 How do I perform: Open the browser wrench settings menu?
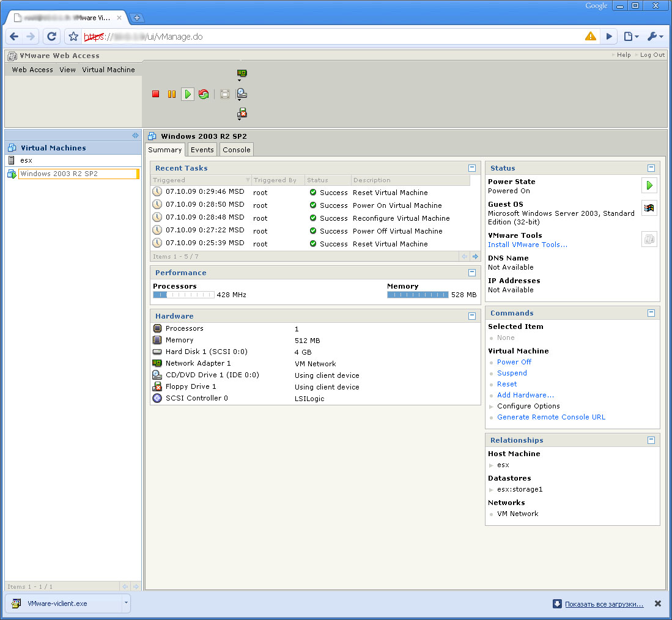coord(655,37)
